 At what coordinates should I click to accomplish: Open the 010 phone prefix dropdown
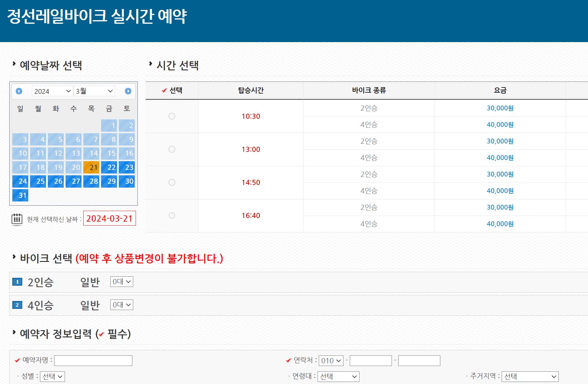(331, 360)
